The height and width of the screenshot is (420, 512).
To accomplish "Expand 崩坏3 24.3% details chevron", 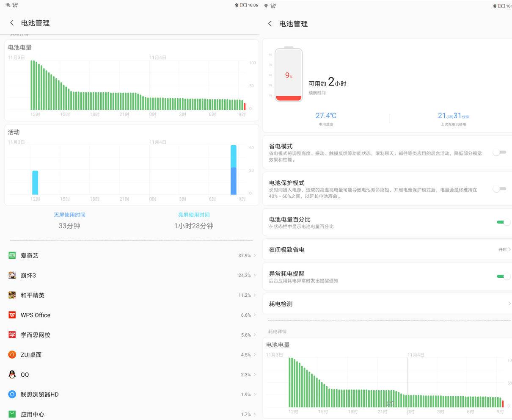I will click(255, 275).
